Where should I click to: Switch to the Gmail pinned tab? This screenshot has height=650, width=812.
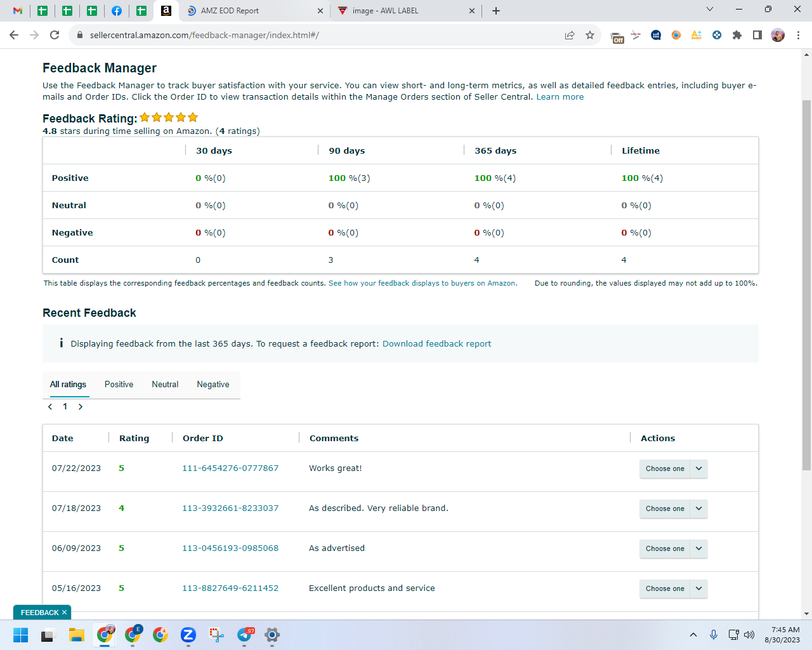click(18, 11)
